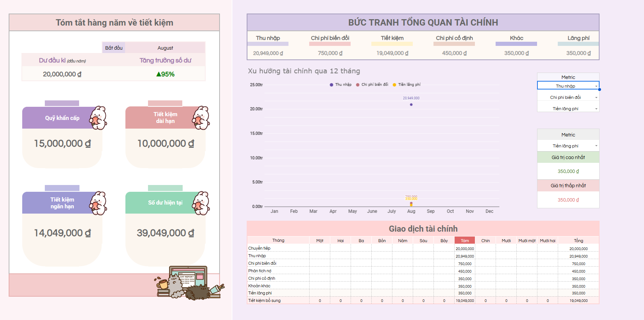Select the 14,049,000 đ short-term savings amount
This screenshot has height=320, width=644.
(x=62, y=233)
